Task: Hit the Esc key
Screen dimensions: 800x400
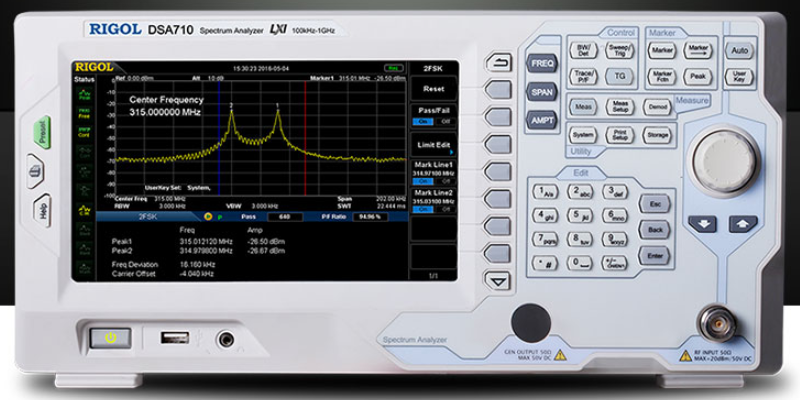Action: (655, 203)
